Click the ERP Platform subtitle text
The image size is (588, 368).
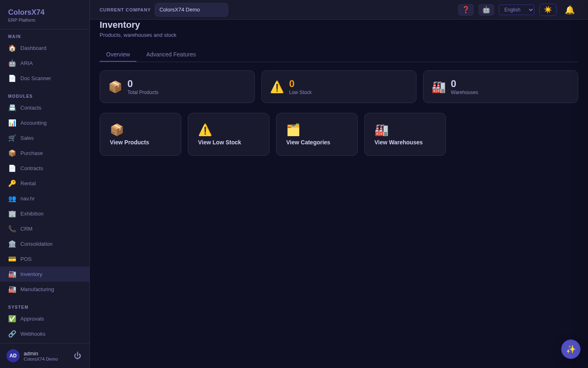click(x=22, y=20)
